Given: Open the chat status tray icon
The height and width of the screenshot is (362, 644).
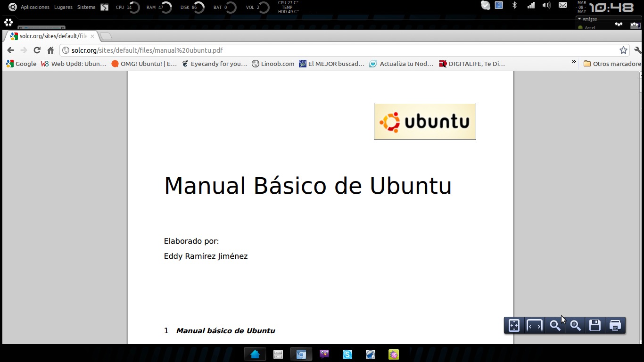Looking at the screenshot, I should (486, 5).
